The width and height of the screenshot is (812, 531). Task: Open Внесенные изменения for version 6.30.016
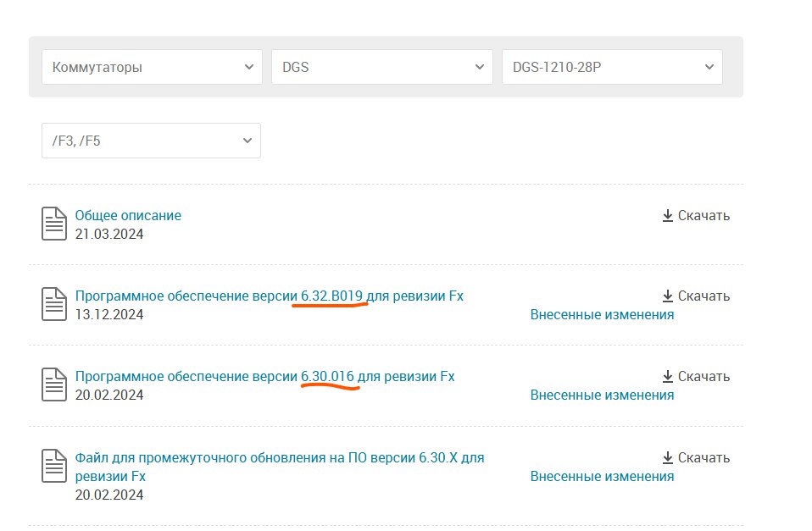603,395
